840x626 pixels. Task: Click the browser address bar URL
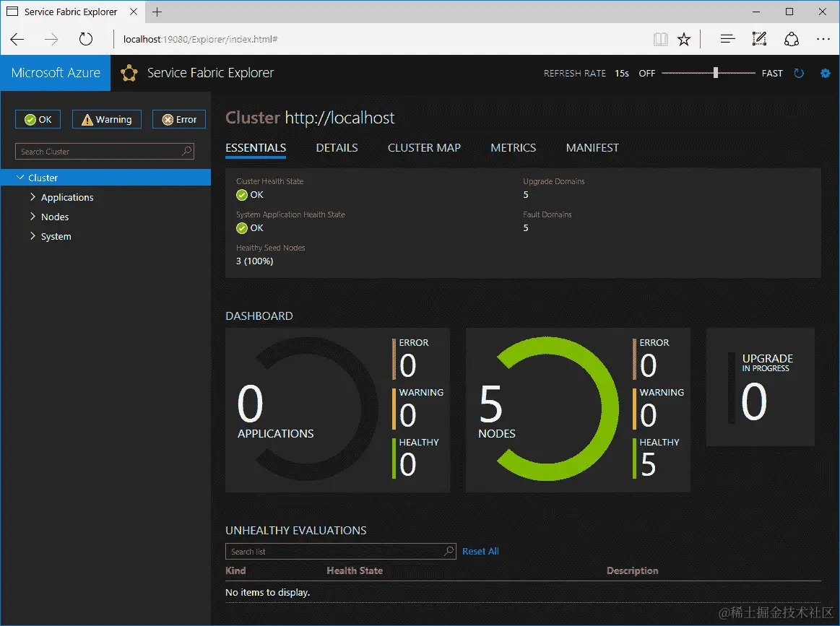(x=200, y=39)
